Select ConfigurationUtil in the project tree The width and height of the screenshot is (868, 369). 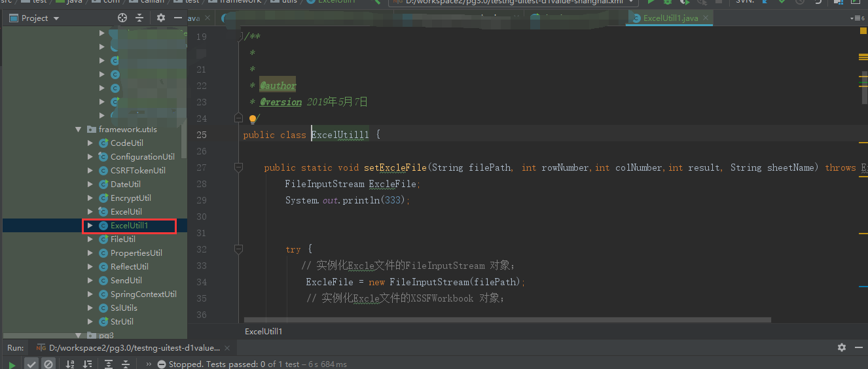143,157
